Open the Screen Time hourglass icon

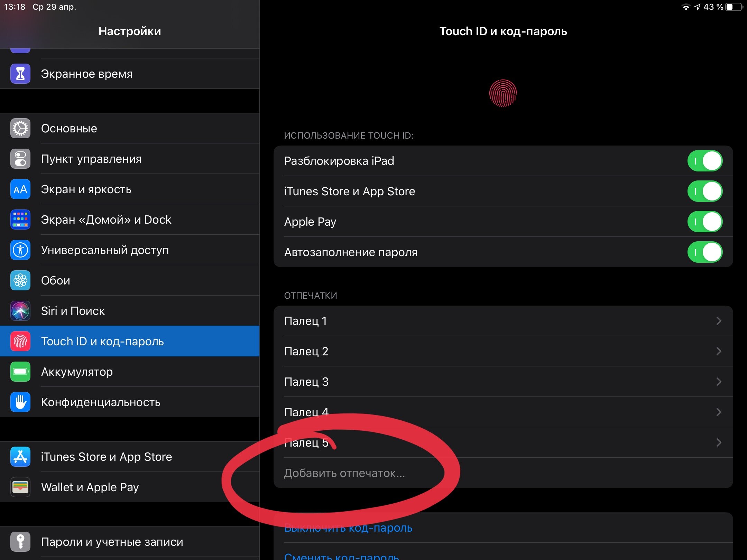20,74
